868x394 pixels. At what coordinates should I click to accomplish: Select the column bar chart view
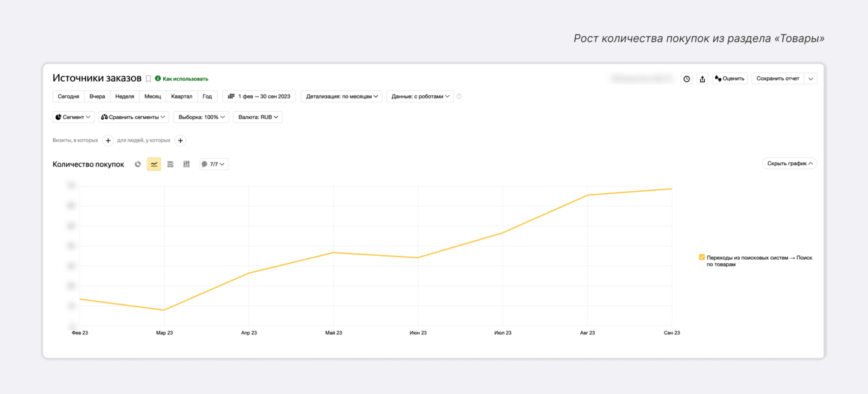point(187,165)
